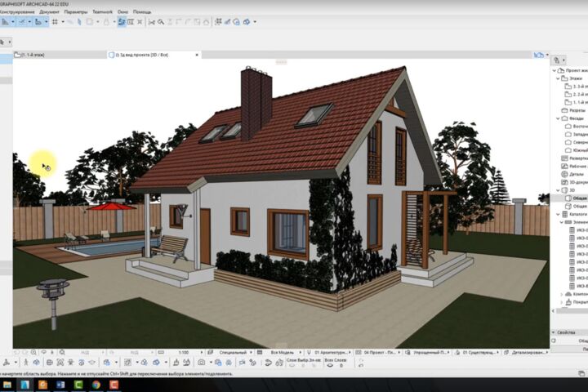Image resolution: width=588 pixels, height=392 pixels.
Task: Open the Teamwork menu
Action: pos(102,12)
